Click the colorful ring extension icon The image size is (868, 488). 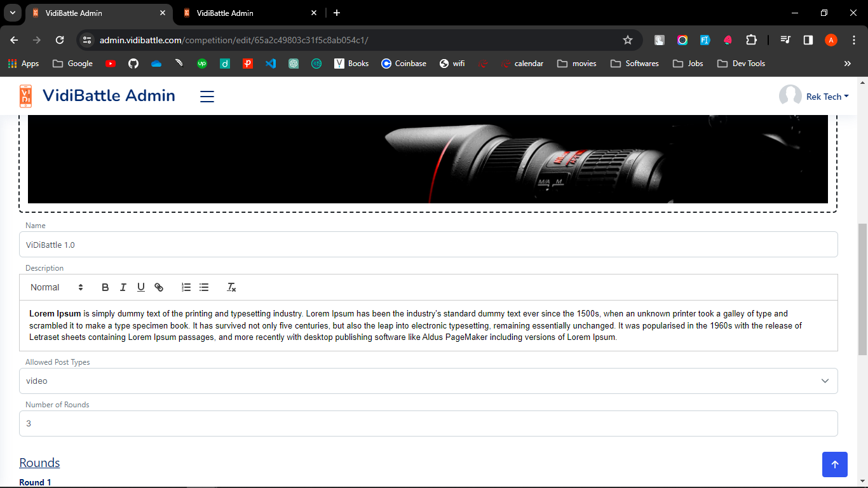click(682, 40)
